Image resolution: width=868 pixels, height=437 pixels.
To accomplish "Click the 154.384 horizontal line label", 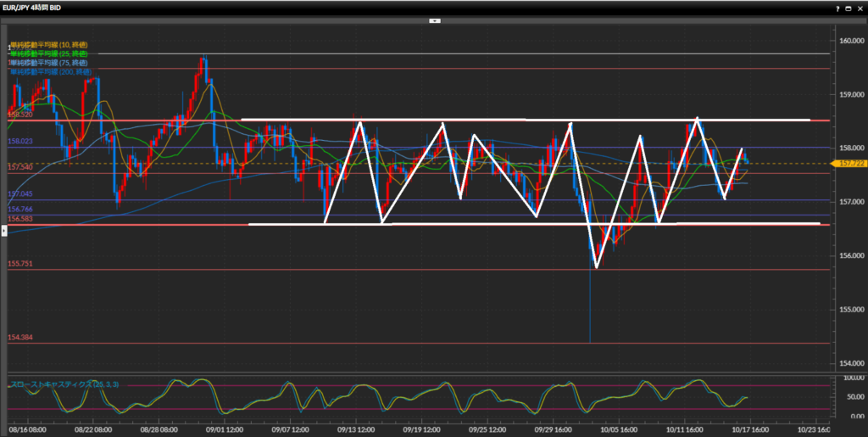I will (20, 338).
